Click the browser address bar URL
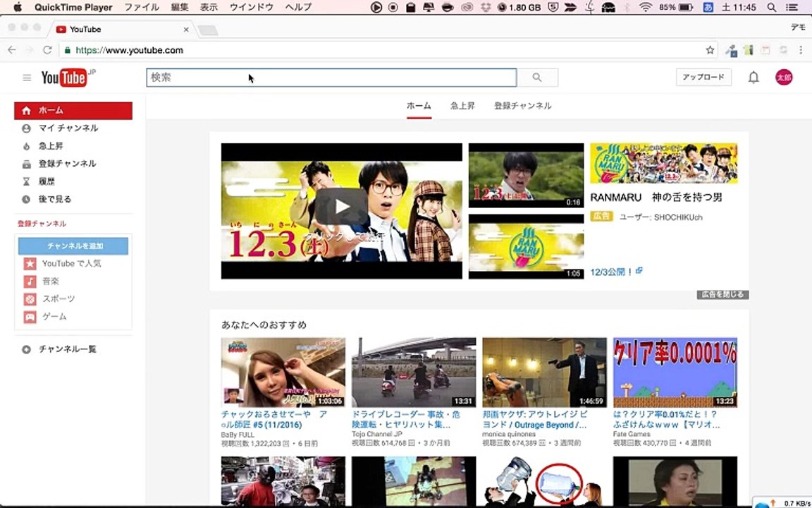The image size is (812, 508). [130, 50]
